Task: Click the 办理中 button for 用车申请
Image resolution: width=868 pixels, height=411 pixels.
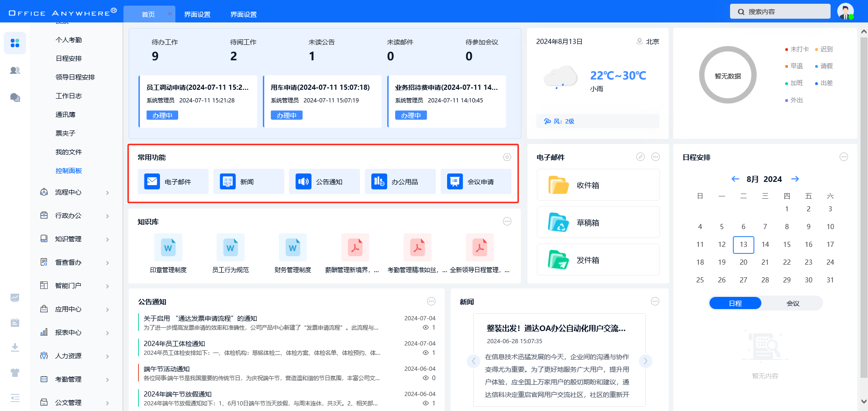Action: (x=287, y=115)
